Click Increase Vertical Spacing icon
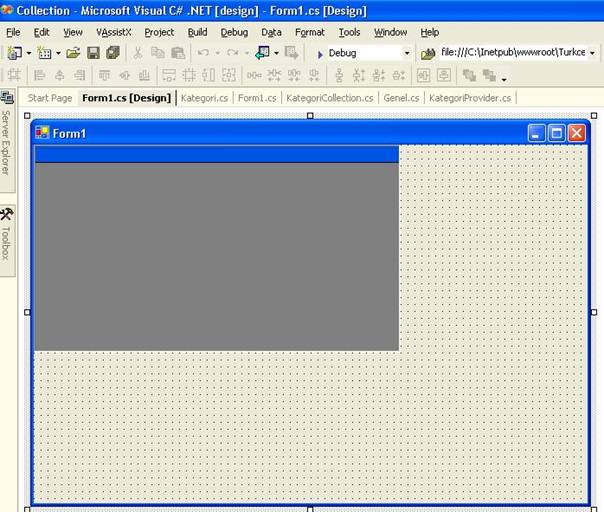Image resolution: width=604 pixels, height=512 pixels. 359,75
